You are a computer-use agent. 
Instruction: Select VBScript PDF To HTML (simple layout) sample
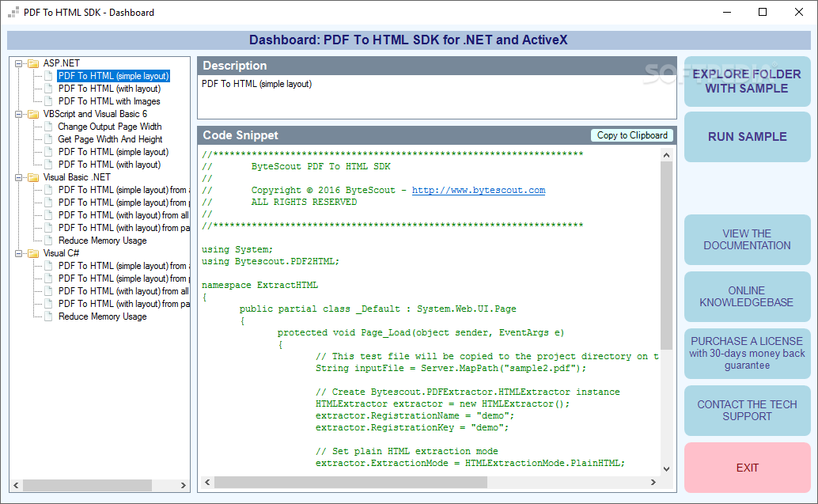[x=114, y=152]
